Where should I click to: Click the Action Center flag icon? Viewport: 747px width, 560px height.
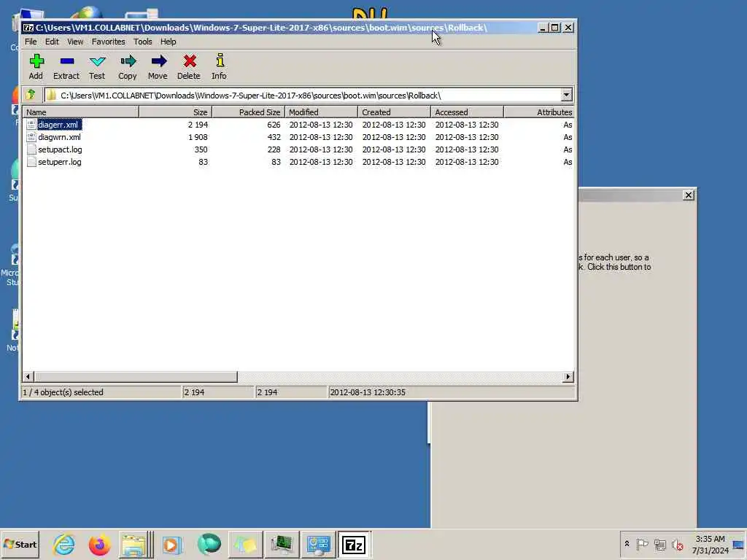point(642,544)
